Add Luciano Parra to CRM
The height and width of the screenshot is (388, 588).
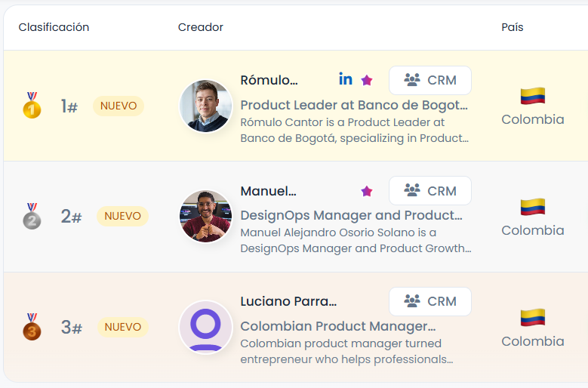(430, 301)
